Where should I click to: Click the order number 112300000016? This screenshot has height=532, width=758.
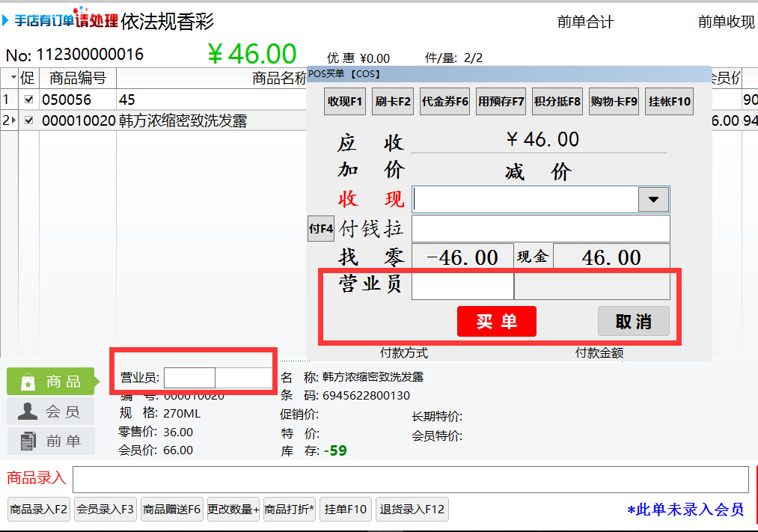coord(90,54)
